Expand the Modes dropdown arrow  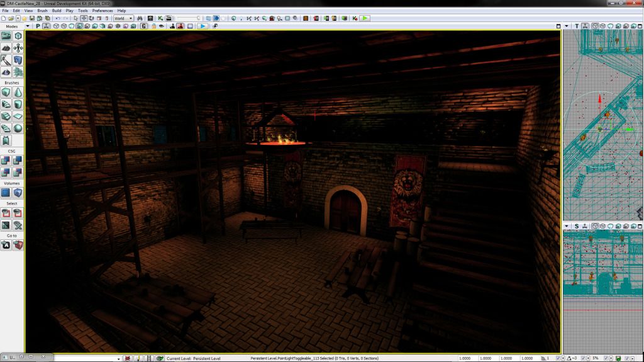(x=28, y=26)
